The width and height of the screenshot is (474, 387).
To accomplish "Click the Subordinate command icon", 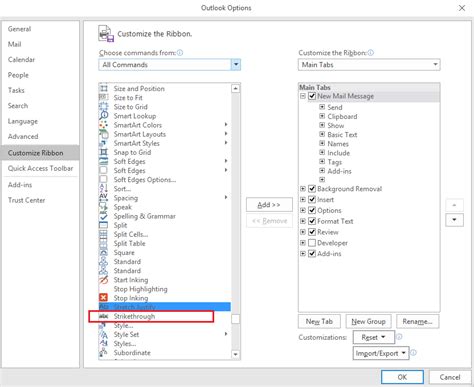I will pyautogui.click(x=104, y=352).
